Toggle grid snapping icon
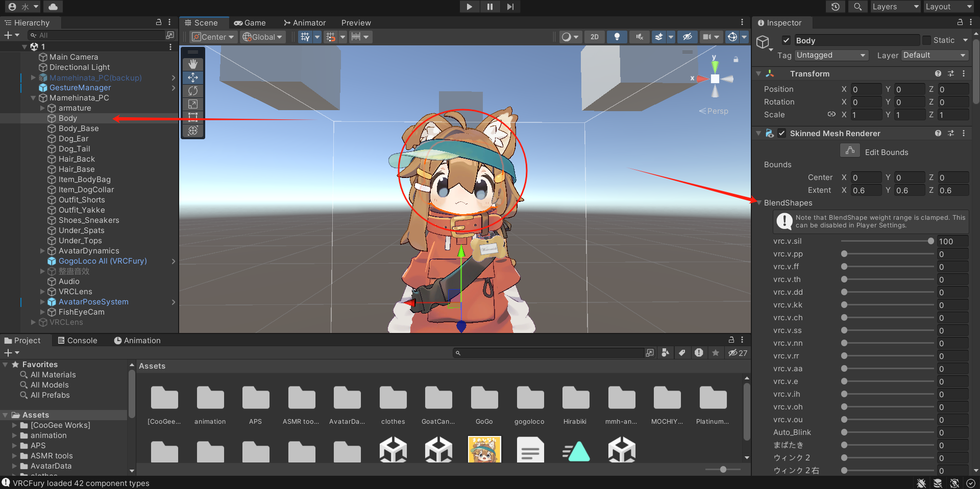Image resolution: width=980 pixels, height=489 pixels. coord(331,37)
